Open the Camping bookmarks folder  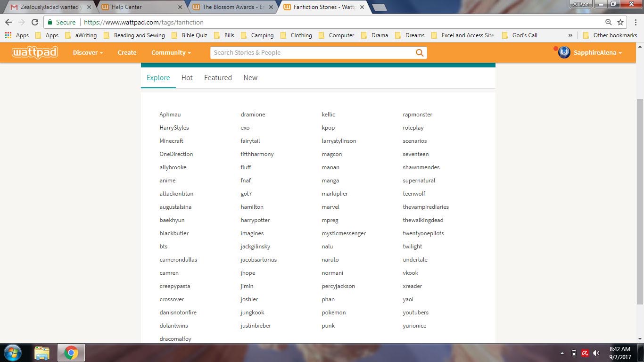257,35
